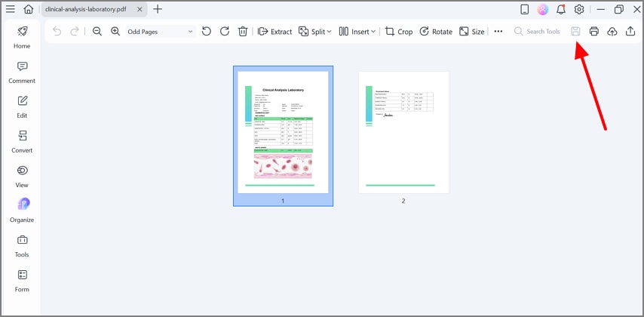Open the Organize sidebar section
The height and width of the screenshot is (317, 644).
coord(22,211)
